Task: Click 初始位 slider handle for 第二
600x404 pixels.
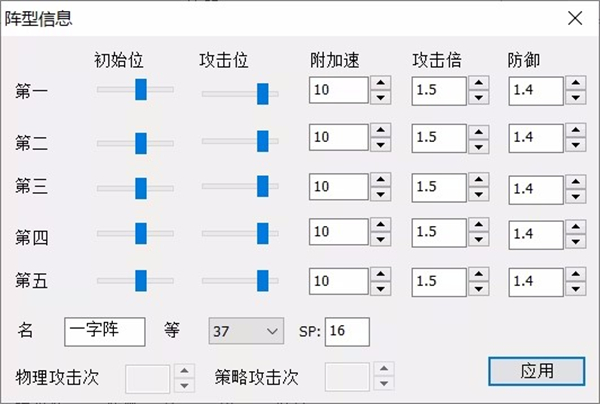Action: (141, 143)
